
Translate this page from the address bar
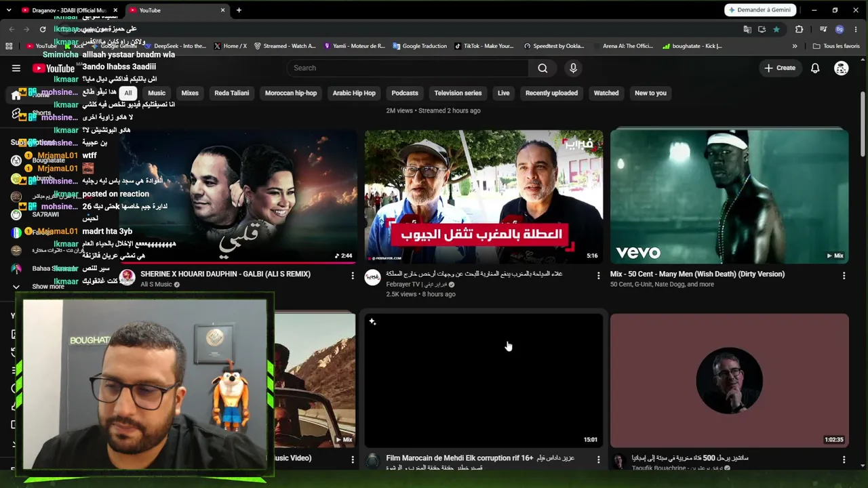coord(747,29)
